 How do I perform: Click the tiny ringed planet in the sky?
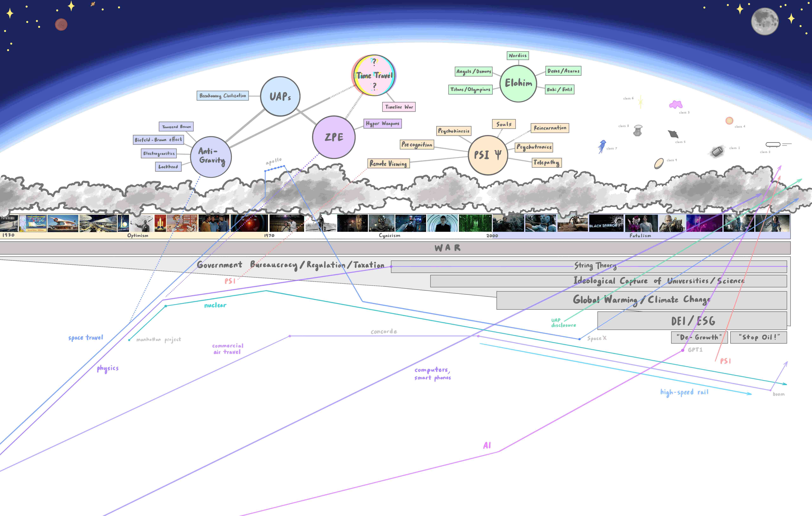click(93, 4)
